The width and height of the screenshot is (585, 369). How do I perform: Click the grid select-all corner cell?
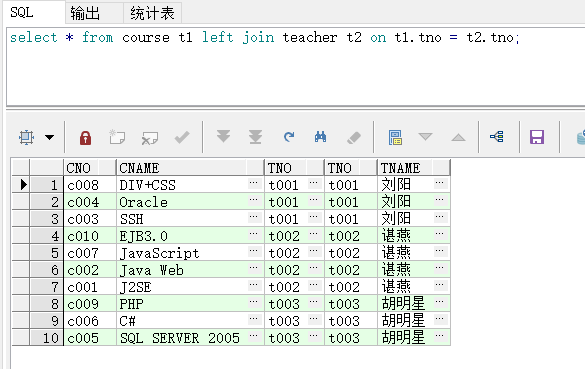click(x=21, y=168)
